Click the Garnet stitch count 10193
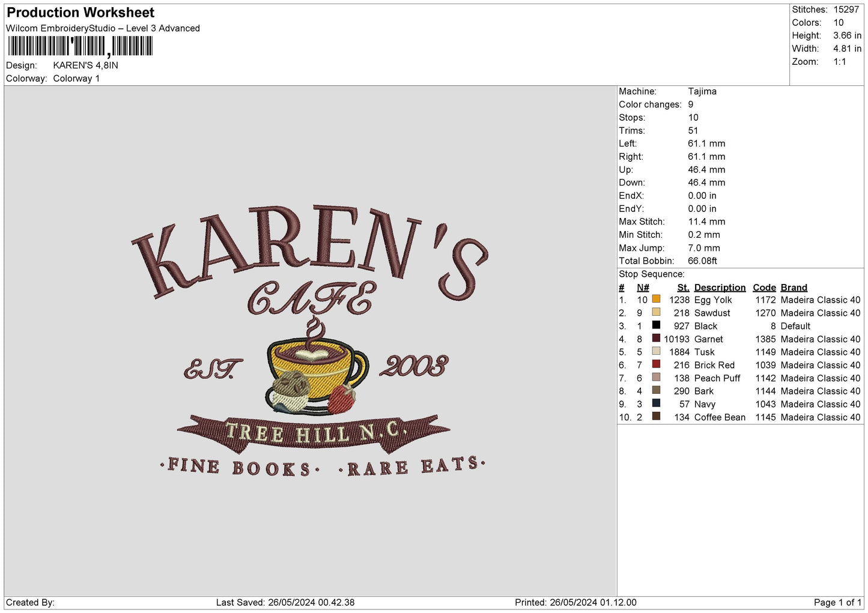Image resolution: width=868 pixels, height=613 pixels. [x=676, y=339]
